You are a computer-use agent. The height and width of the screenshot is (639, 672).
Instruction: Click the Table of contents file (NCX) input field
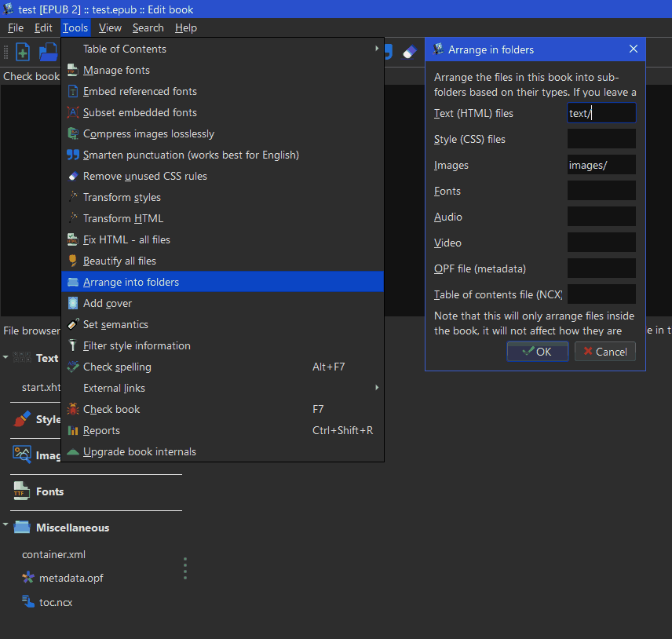[x=601, y=294]
